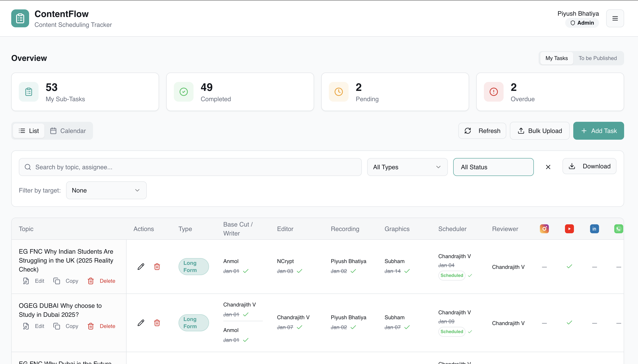638x364 pixels.
Task: Click Delete under OGEG DUBAI topic
Action: pos(101,326)
